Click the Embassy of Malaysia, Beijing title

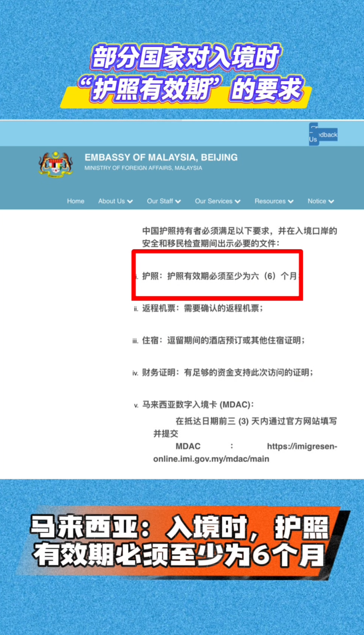tap(161, 157)
